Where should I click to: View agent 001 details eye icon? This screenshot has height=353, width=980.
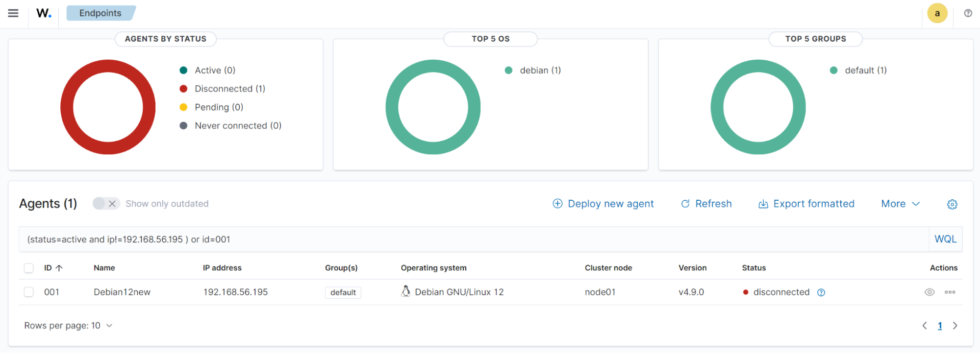click(x=929, y=292)
